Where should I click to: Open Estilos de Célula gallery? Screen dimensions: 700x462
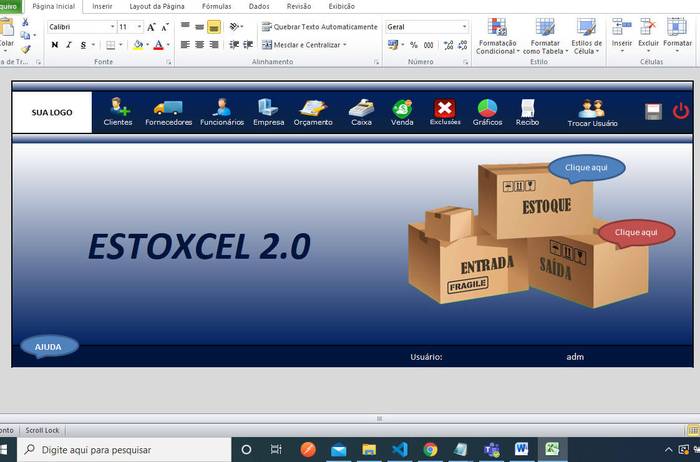click(x=586, y=37)
